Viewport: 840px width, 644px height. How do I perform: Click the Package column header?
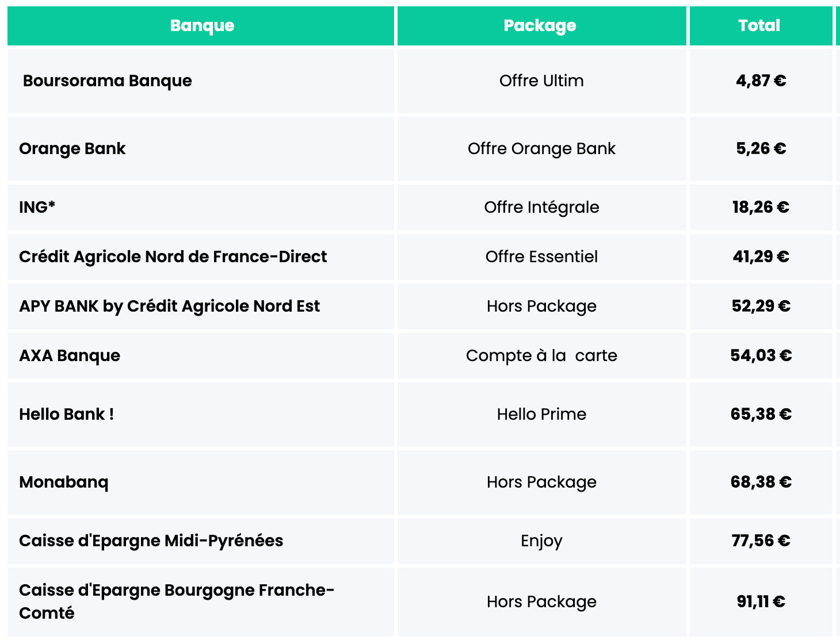pyautogui.click(x=540, y=26)
